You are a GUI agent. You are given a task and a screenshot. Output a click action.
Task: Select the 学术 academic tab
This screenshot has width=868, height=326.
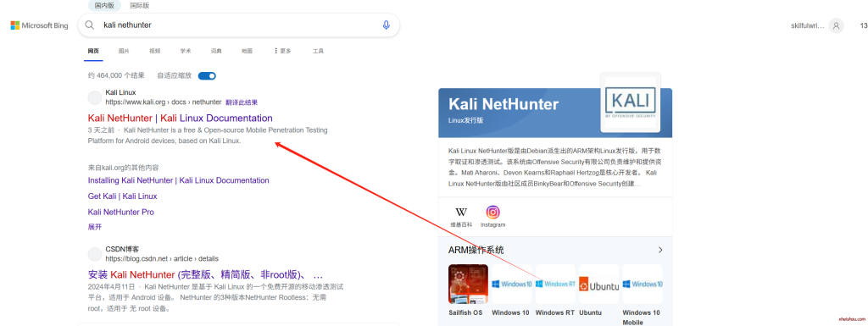click(186, 51)
